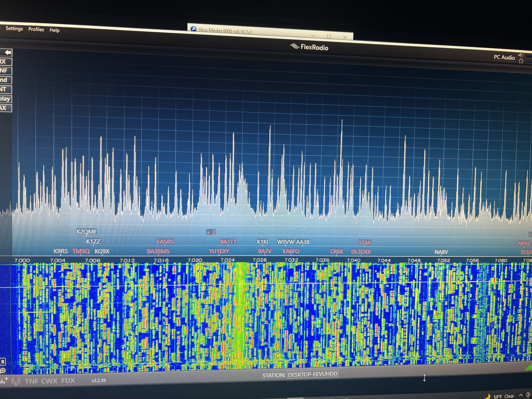The width and height of the screenshot is (532, 399).
Task: Click the moon weather icon in taskbar
Action: click(488, 396)
